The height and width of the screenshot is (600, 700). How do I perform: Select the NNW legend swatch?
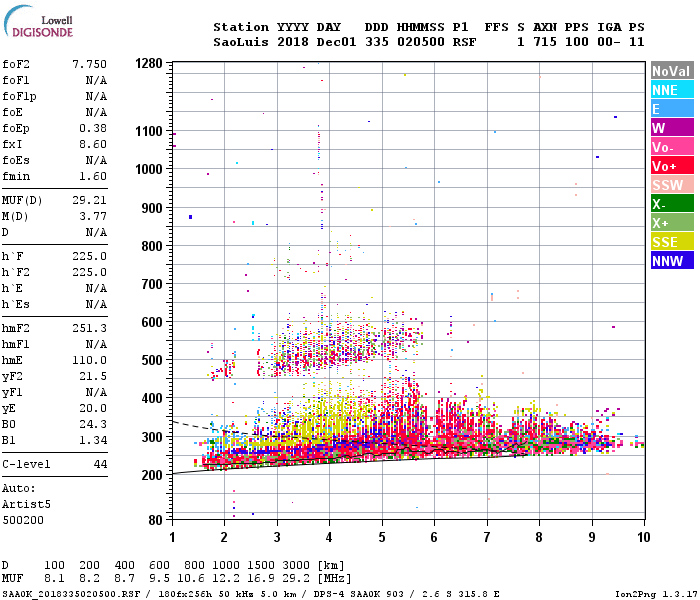672,261
